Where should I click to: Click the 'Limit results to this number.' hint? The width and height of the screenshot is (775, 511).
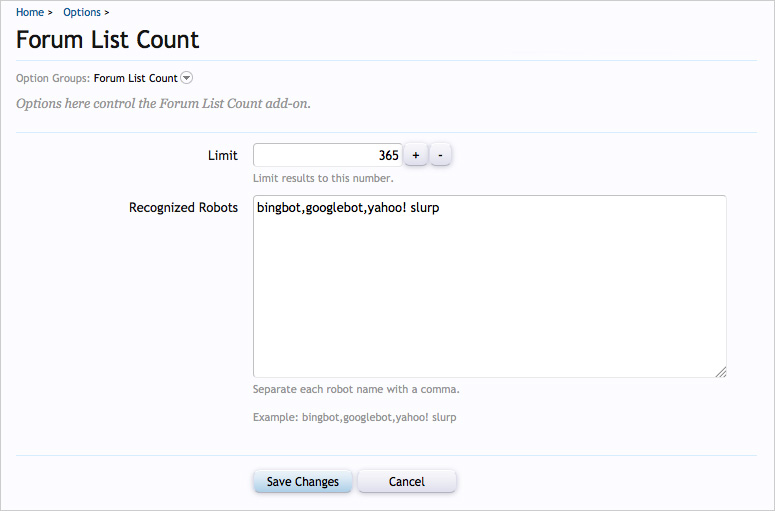point(323,178)
